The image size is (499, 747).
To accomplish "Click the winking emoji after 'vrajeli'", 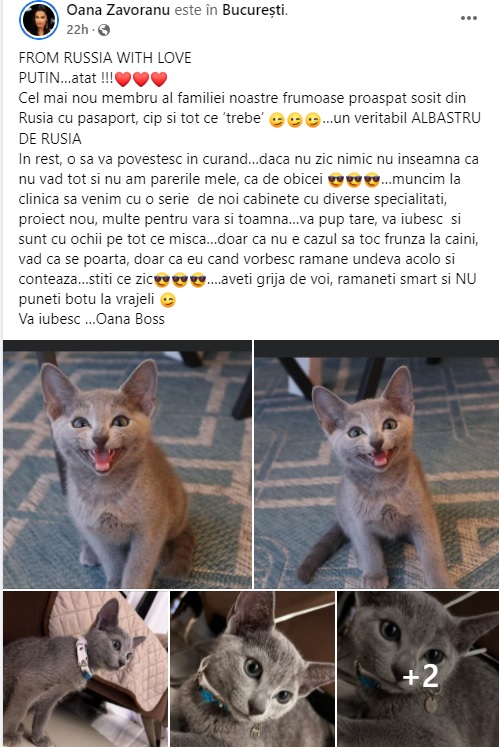I will tap(167, 300).
